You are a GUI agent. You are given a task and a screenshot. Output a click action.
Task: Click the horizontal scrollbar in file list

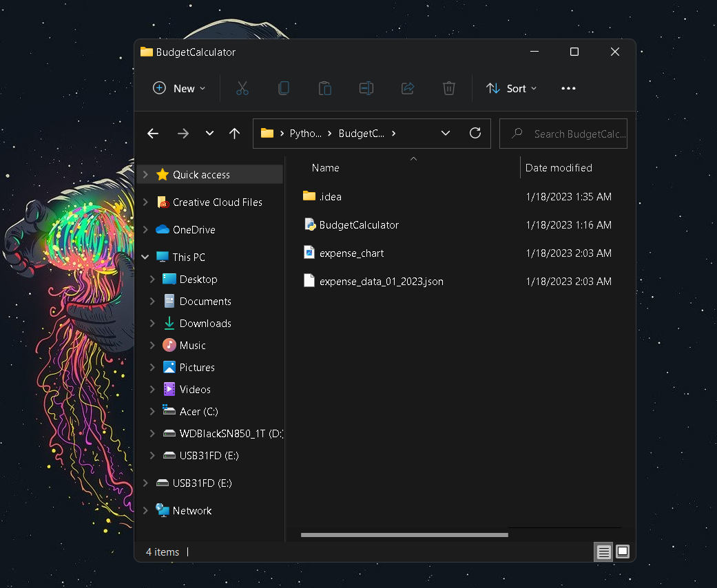pos(404,534)
